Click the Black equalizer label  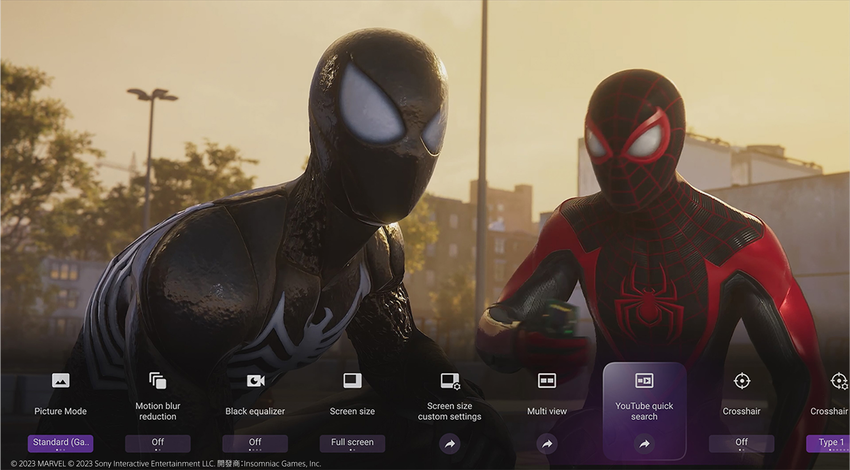pos(255,411)
